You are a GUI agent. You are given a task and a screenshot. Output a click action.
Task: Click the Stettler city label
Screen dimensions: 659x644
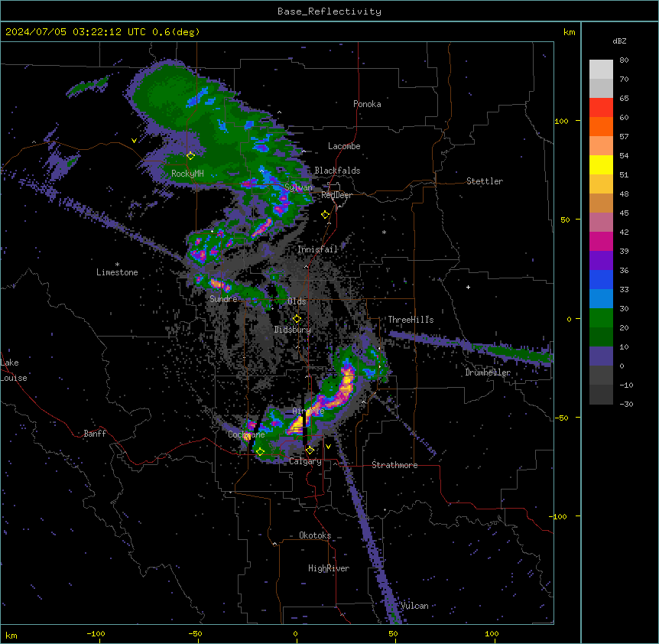484,181
